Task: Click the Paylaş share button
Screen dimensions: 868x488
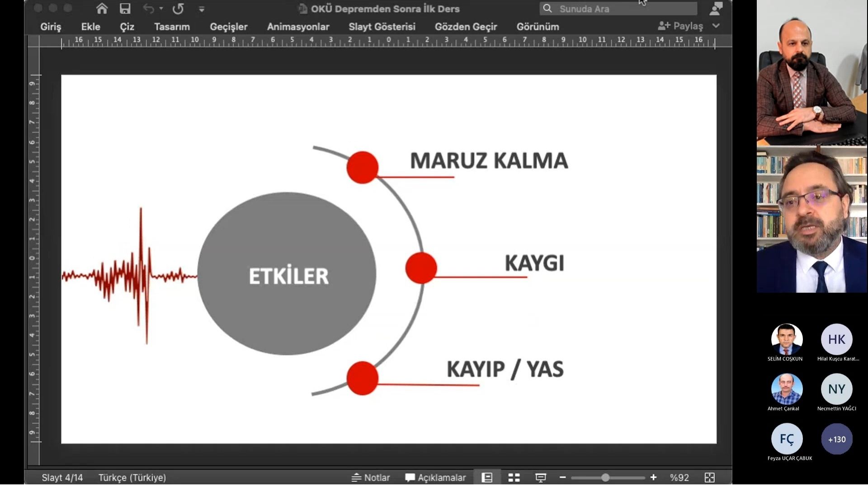Action: (x=681, y=26)
